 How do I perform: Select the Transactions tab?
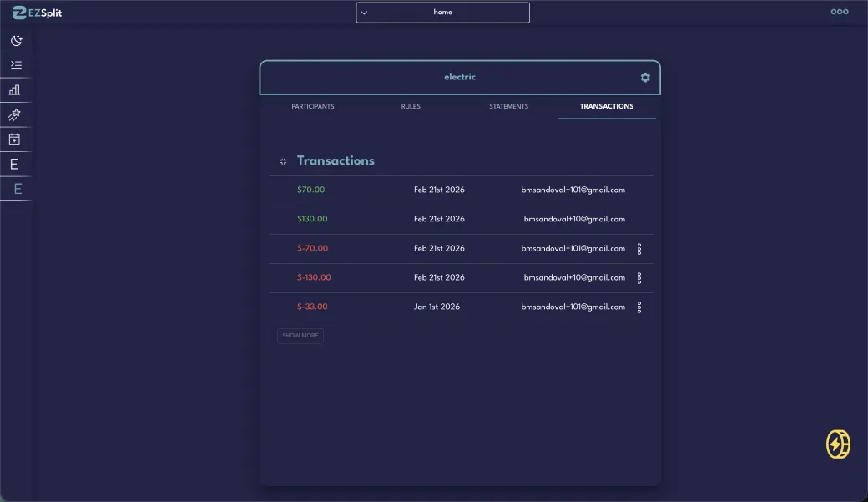[x=607, y=106]
